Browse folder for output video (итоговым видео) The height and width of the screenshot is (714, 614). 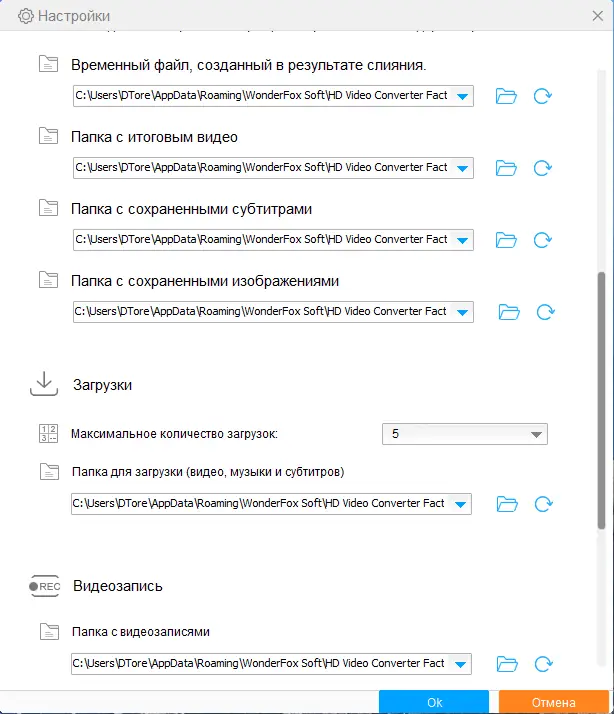pos(506,168)
